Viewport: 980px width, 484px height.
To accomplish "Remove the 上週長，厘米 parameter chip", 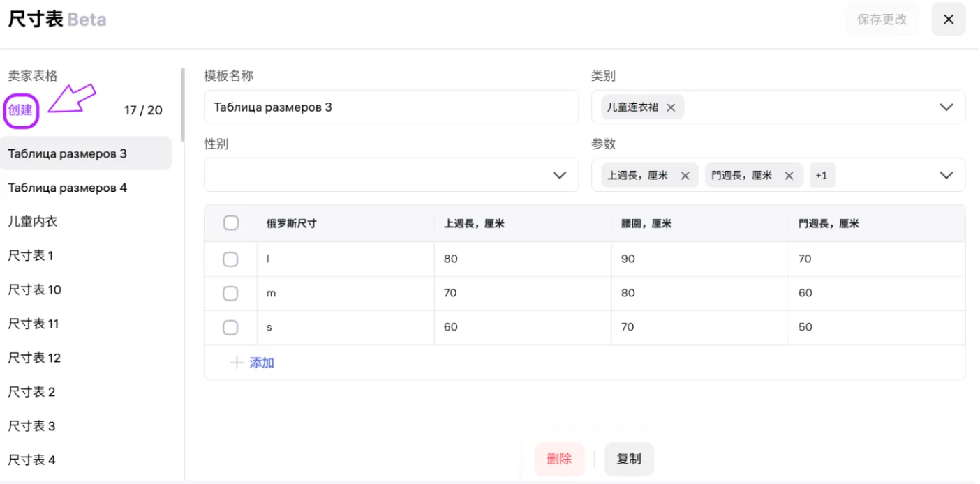I will tap(685, 176).
